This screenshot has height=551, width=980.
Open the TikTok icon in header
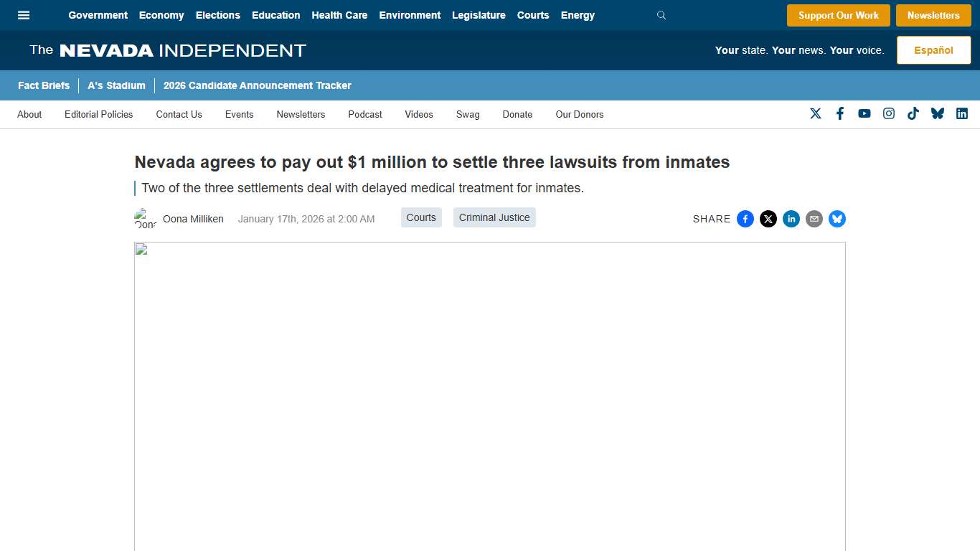point(913,113)
